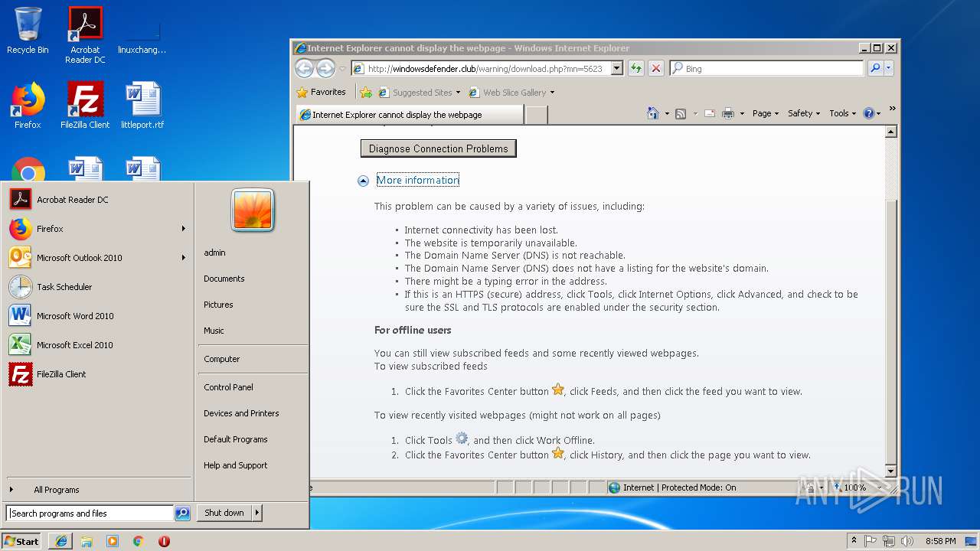Expand Firefox jump list arrow
Image resolution: width=980 pixels, height=551 pixels.
click(x=184, y=229)
